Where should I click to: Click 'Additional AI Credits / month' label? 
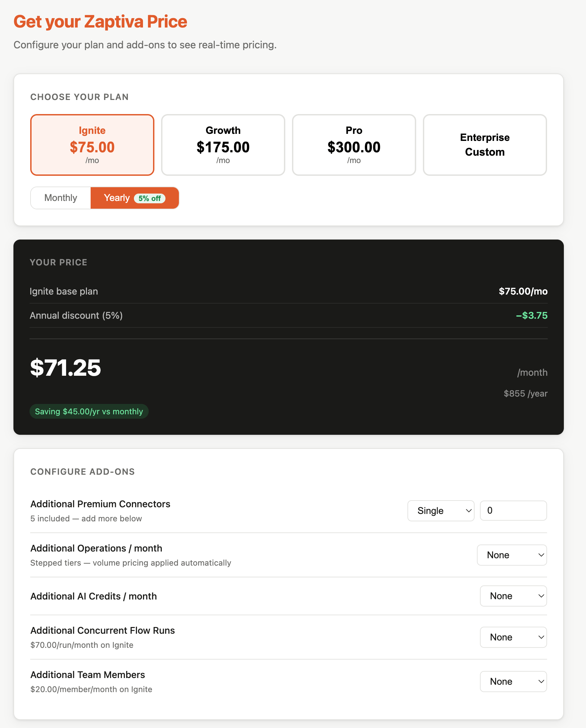94,596
